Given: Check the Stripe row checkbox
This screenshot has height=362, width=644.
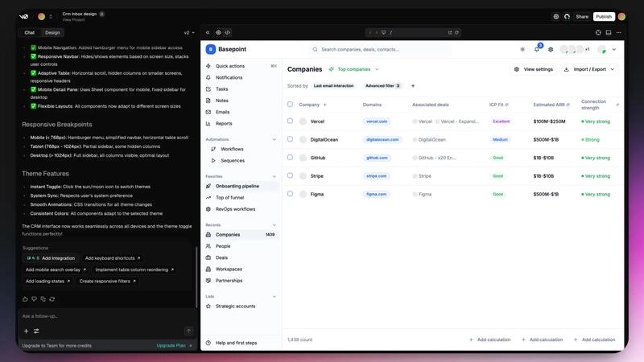Looking at the screenshot, I should [x=290, y=175].
